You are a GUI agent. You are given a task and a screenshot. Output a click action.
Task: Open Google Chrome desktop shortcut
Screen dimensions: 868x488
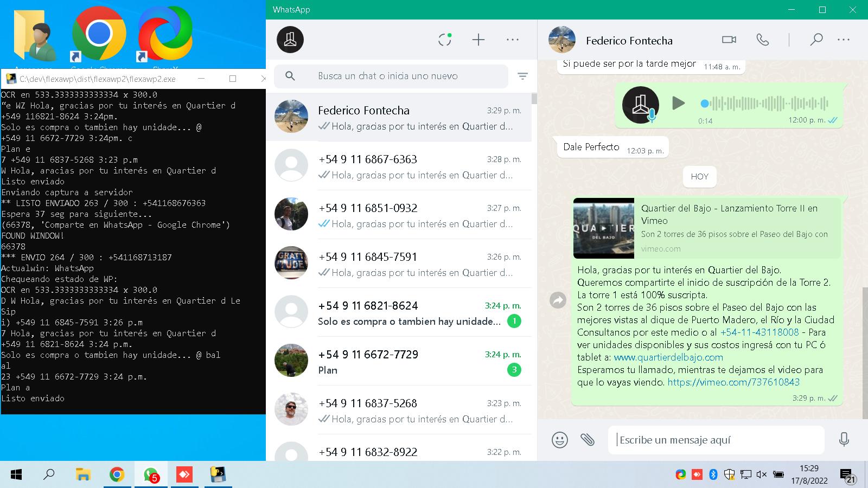99,35
